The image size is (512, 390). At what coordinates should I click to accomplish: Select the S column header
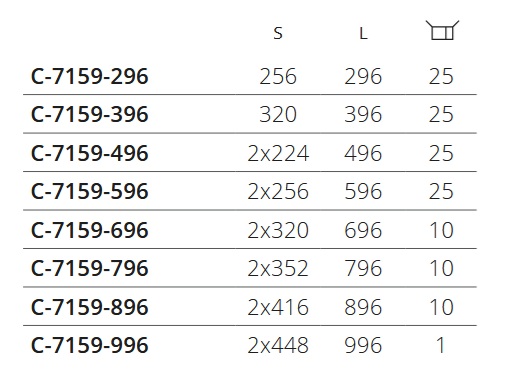[x=278, y=33]
